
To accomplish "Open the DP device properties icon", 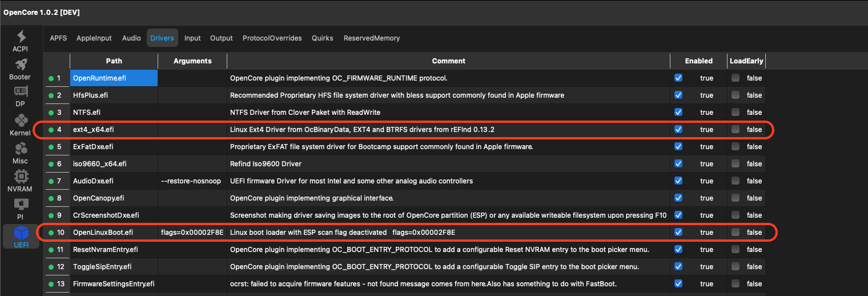I will coord(21,93).
